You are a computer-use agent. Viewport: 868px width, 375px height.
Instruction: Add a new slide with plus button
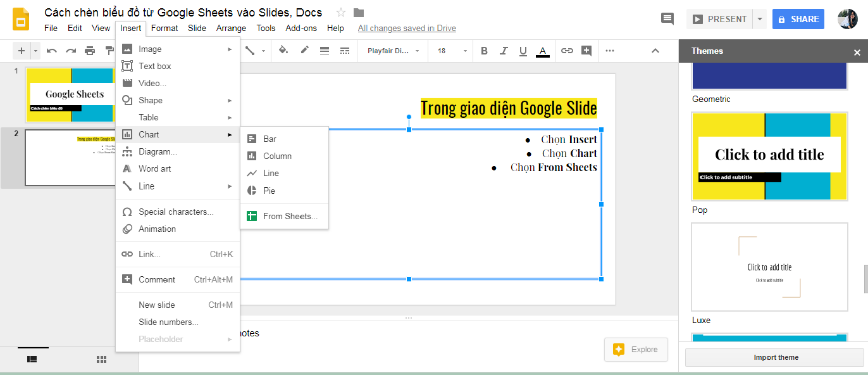tap(22, 51)
